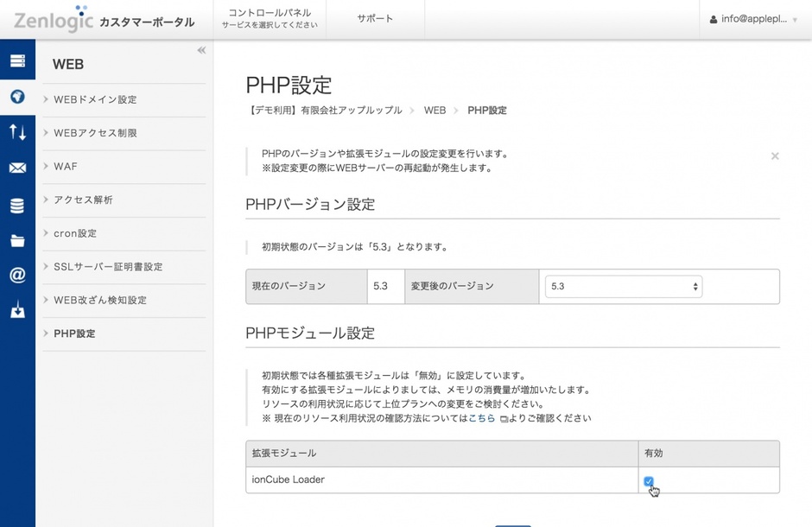The width and height of the screenshot is (812, 527).
Task: Select the globe WEB icon in sidebar
Action: (x=17, y=97)
